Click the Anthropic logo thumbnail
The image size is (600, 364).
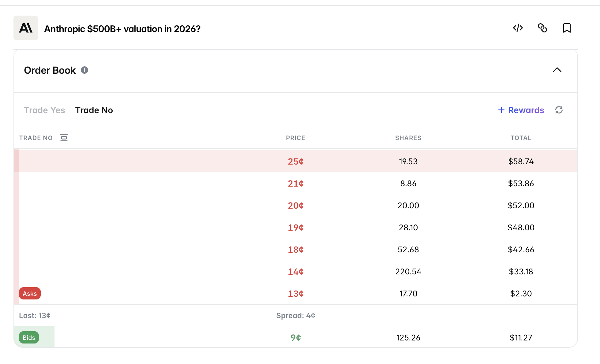(x=26, y=28)
